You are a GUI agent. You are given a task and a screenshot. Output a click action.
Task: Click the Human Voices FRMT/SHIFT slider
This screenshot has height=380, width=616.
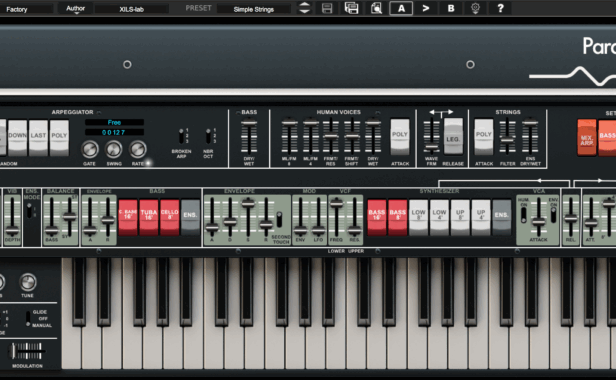(x=352, y=136)
